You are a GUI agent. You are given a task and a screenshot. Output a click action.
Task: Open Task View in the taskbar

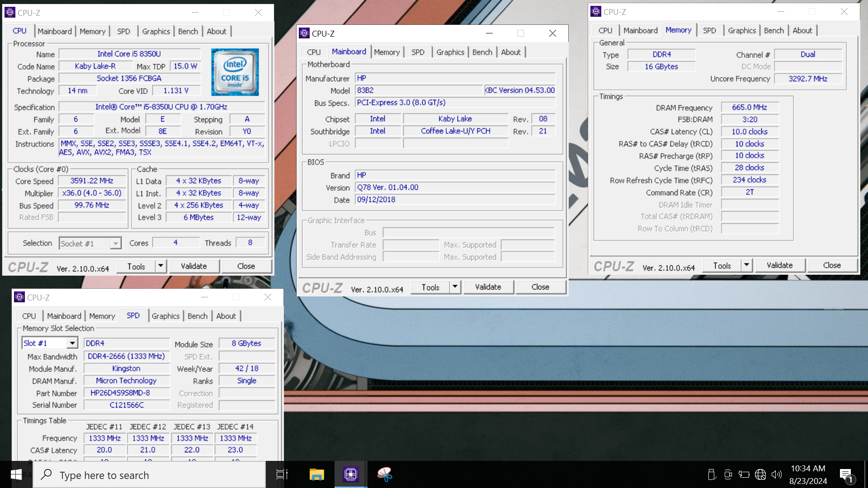tap(282, 474)
